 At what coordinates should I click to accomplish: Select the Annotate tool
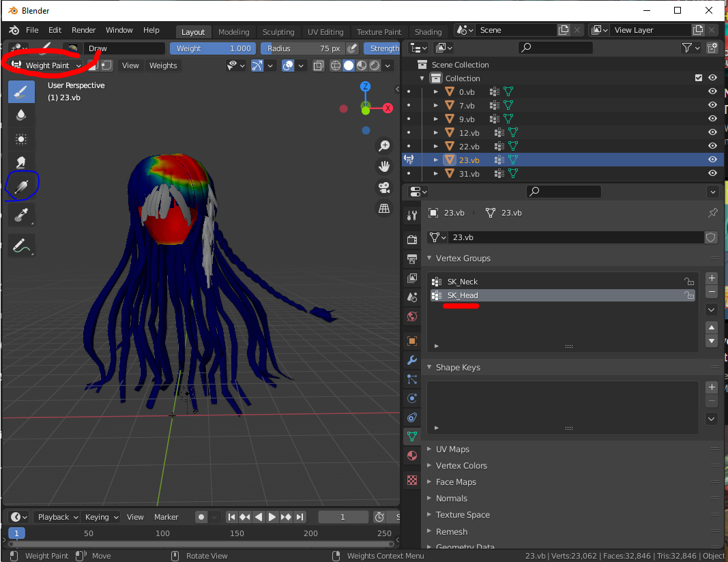coord(21,245)
